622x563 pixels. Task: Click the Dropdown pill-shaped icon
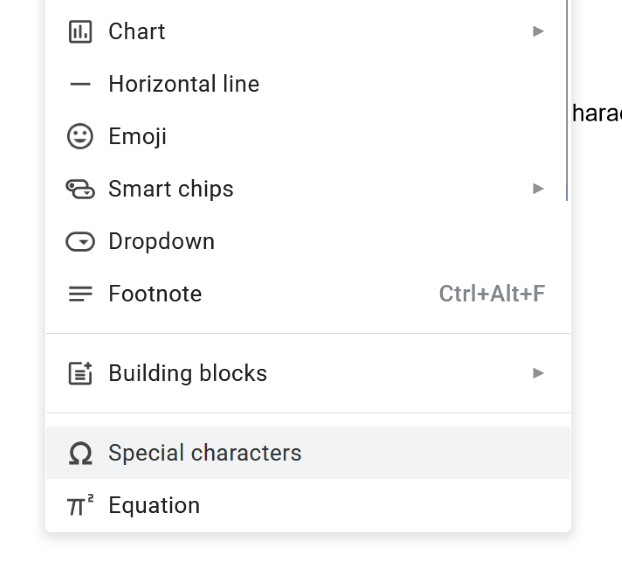pyautogui.click(x=80, y=242)
